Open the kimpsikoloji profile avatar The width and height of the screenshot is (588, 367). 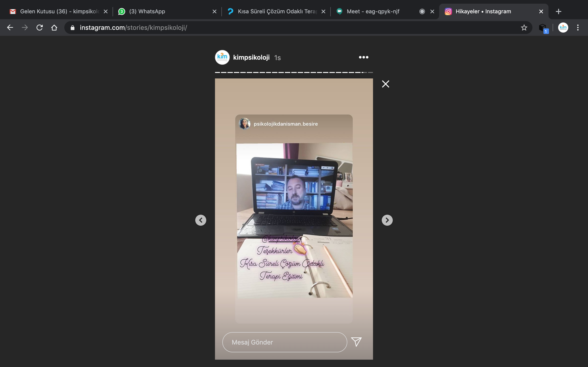click(x=222, y=57)
